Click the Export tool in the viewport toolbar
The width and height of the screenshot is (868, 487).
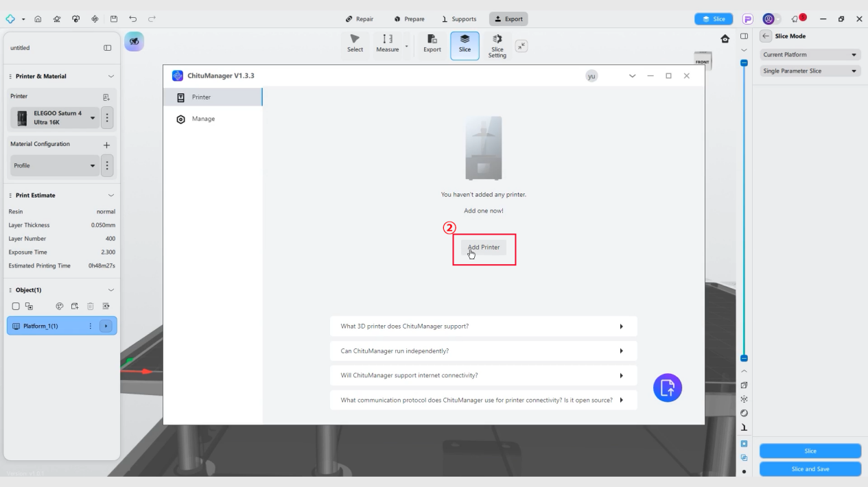tap(432, 43)
